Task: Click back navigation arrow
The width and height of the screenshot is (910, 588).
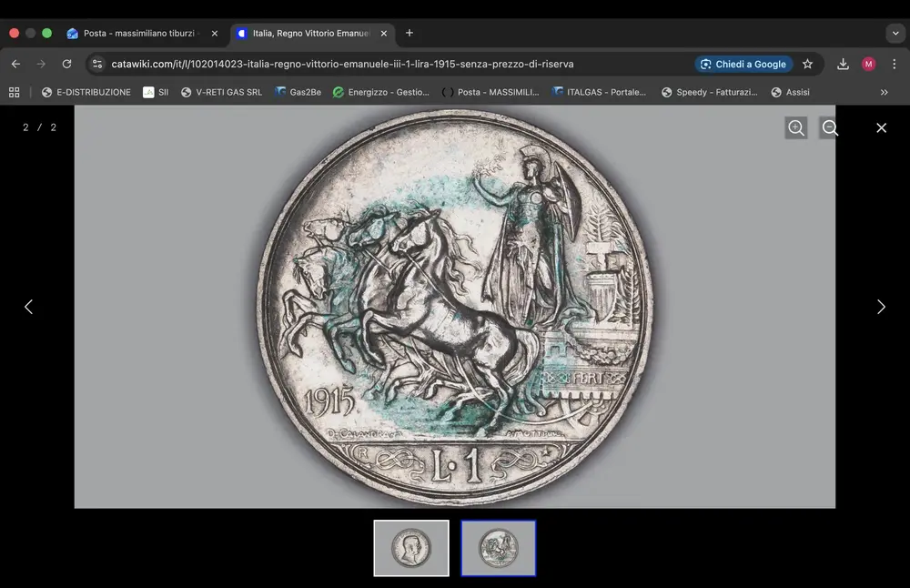Action: 15,64
